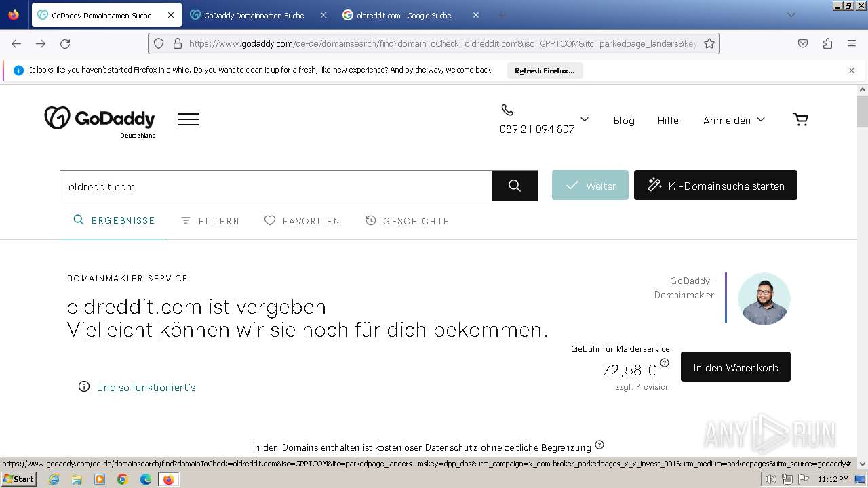Reload the page with the refresh icon
868x488 pixels.
65,43
